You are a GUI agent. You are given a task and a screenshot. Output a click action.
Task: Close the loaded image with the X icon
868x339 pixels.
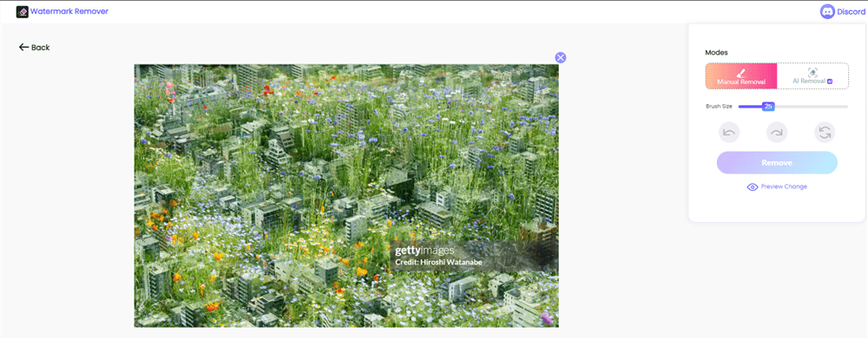[561, 57]
